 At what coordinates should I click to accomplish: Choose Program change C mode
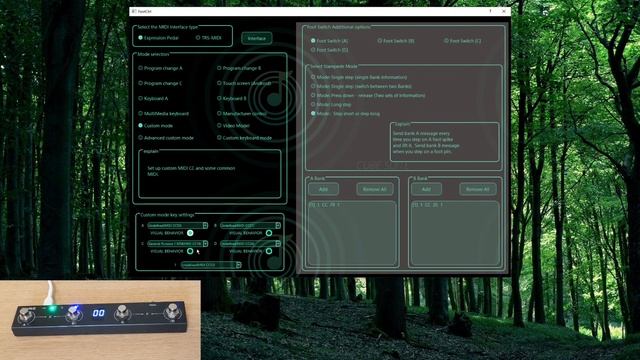(x=160, y=83)
